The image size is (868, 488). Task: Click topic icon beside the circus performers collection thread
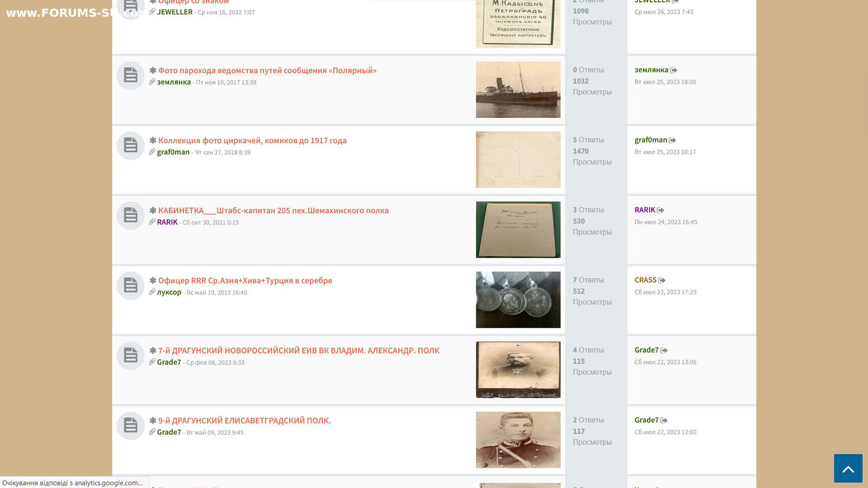[x=131, y=145]
